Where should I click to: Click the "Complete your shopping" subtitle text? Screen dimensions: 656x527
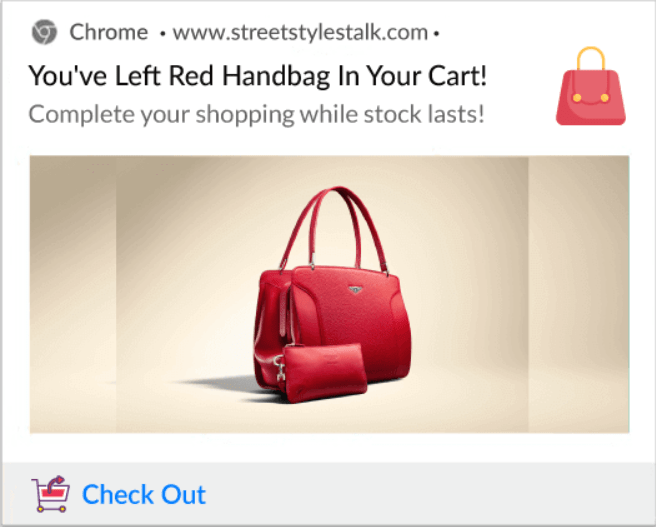coord(256,114)
